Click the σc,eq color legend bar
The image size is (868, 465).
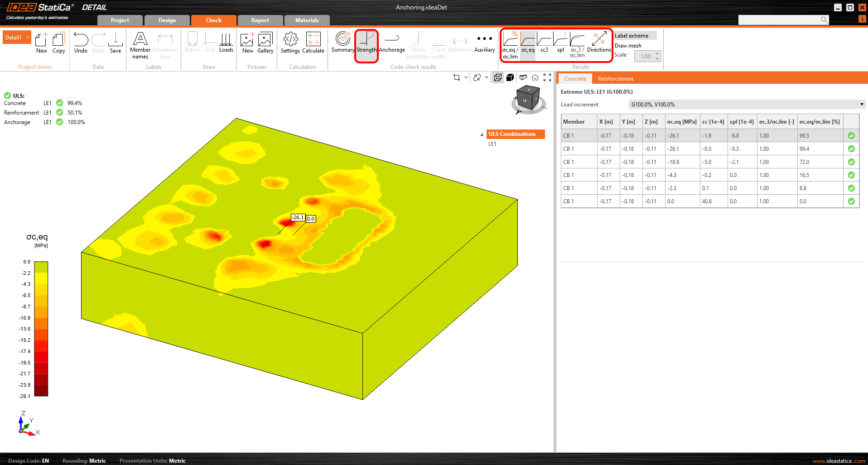pos(41,328)
